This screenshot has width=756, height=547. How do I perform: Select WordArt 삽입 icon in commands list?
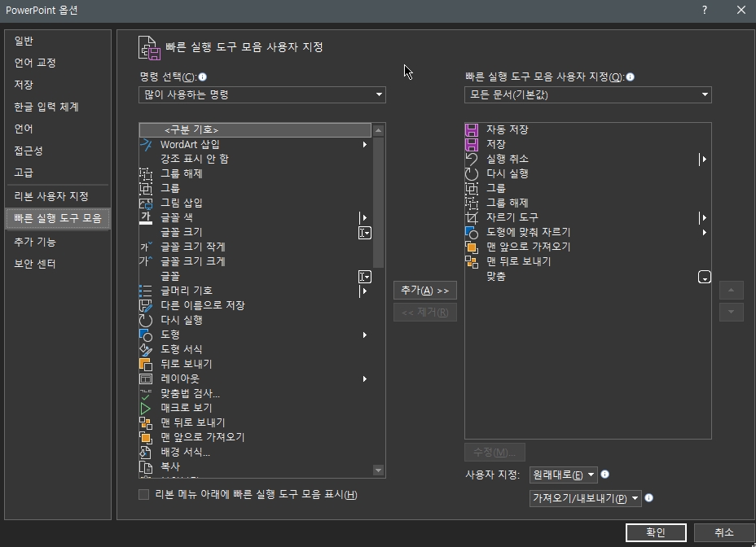click(x=146, y=145)
